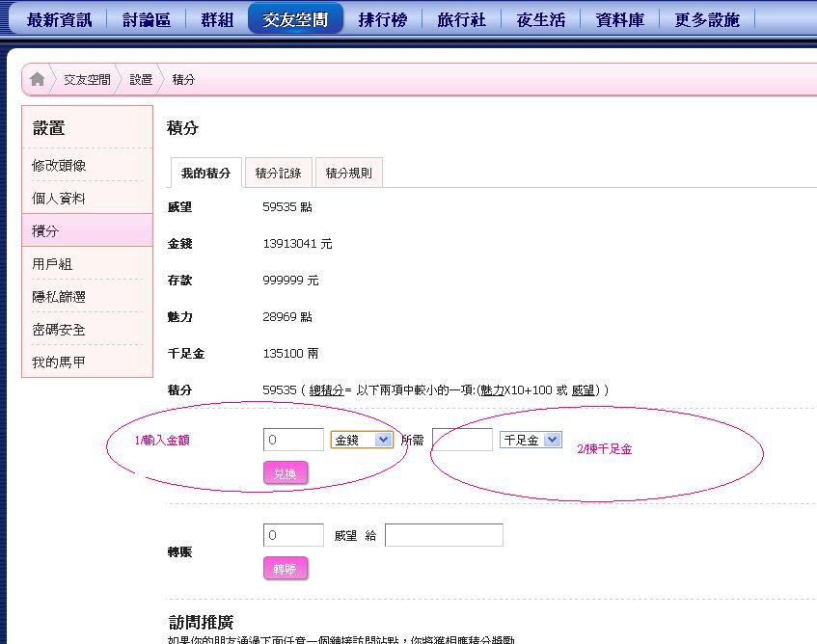Click the transfer amount input field
Screen dimensions: 817x644
tap(293, 535)
